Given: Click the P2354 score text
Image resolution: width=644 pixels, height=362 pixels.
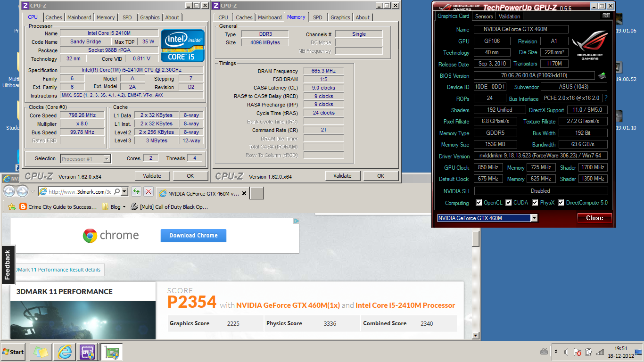Looking at the screenshot, I should pyautogui.click(x=192, y=302).
